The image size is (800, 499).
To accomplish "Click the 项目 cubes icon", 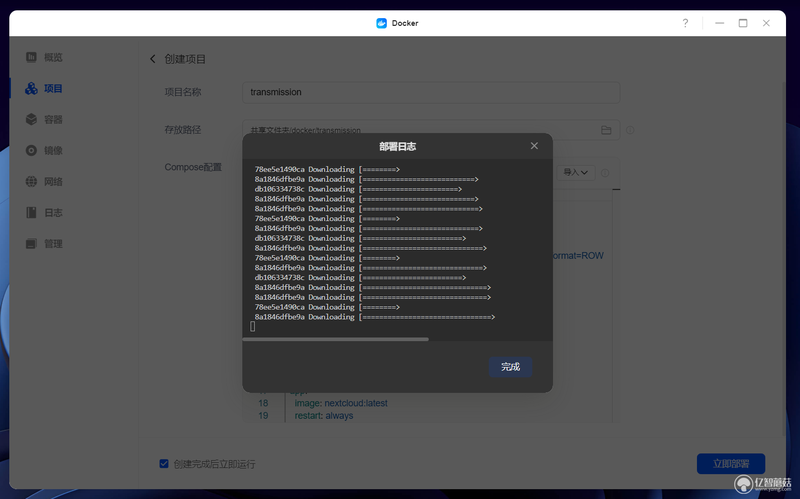I will point(31,88).
